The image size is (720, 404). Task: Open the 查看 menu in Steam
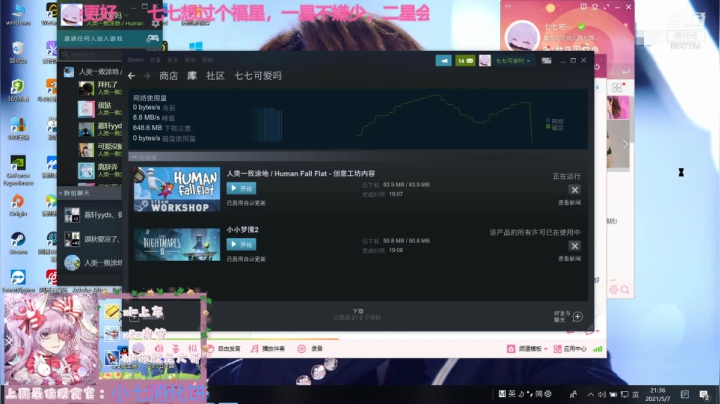pyautogui.click(x=156, y=60)
